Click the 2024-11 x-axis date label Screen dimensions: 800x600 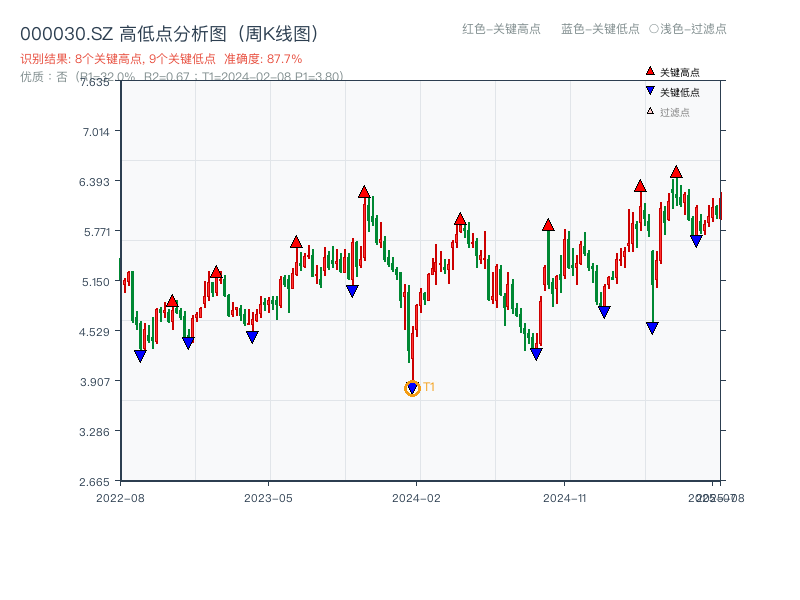click(x=564, y=498)
